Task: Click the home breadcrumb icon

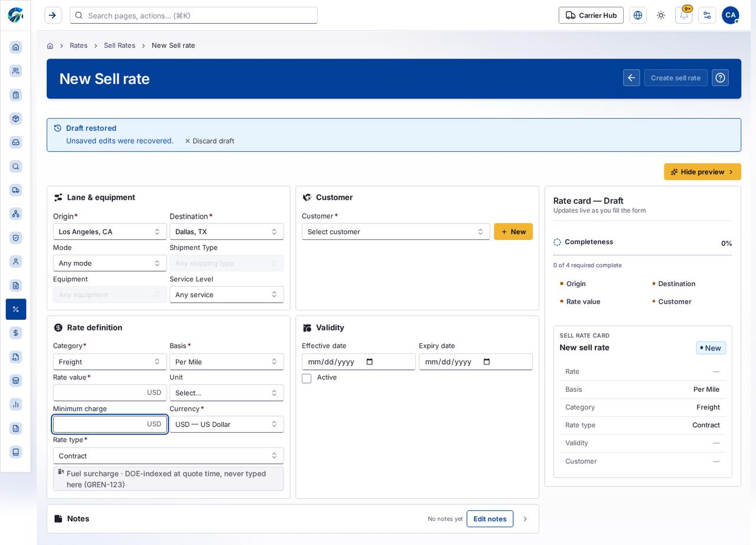Action: pyautogui.click(x=50, y=46)
